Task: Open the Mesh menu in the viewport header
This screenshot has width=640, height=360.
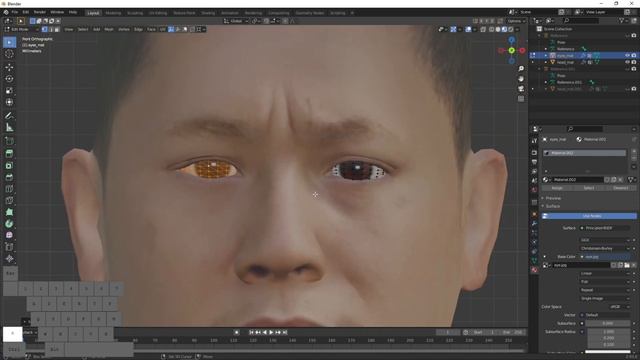Action: pos(109,29)
